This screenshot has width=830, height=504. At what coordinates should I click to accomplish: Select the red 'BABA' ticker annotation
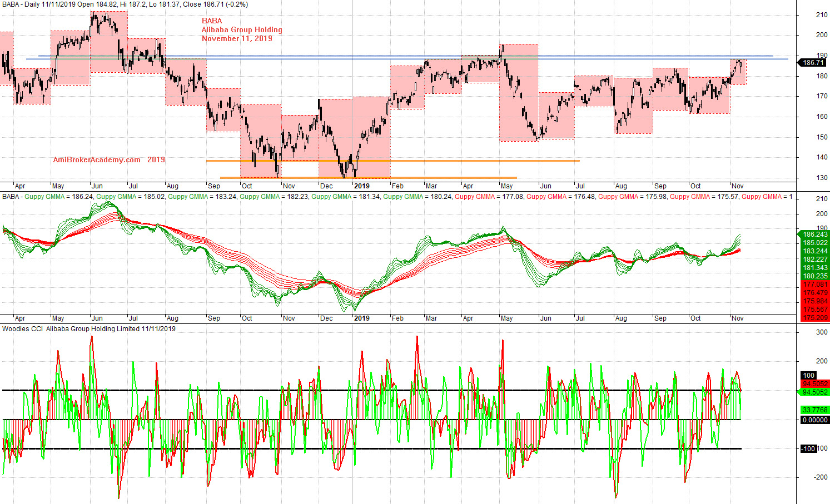212,21
